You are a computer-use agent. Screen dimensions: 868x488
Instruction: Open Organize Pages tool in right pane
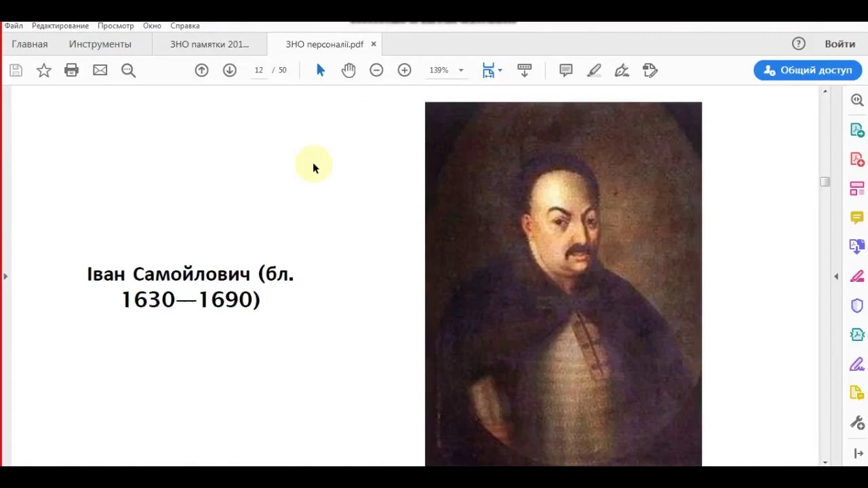857,188
